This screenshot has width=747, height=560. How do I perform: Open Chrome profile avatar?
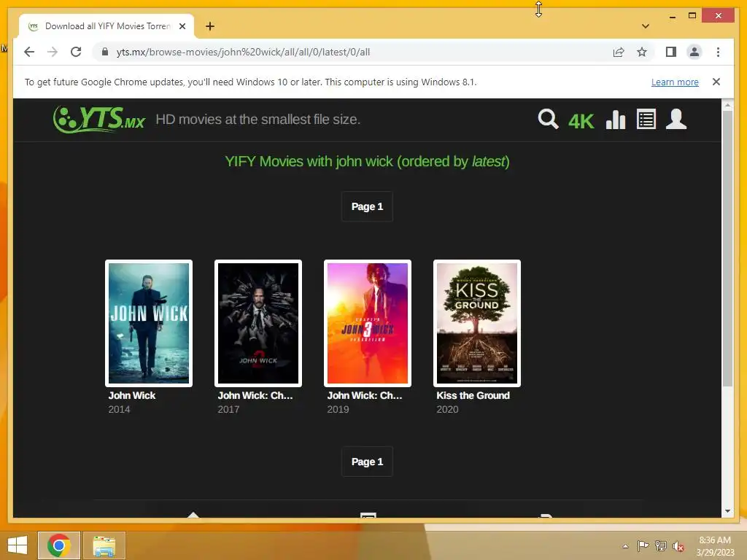(x=694, y=52)
